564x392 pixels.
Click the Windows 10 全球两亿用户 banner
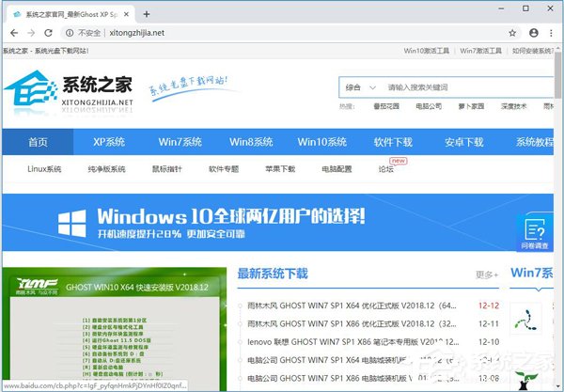[277, 222]
